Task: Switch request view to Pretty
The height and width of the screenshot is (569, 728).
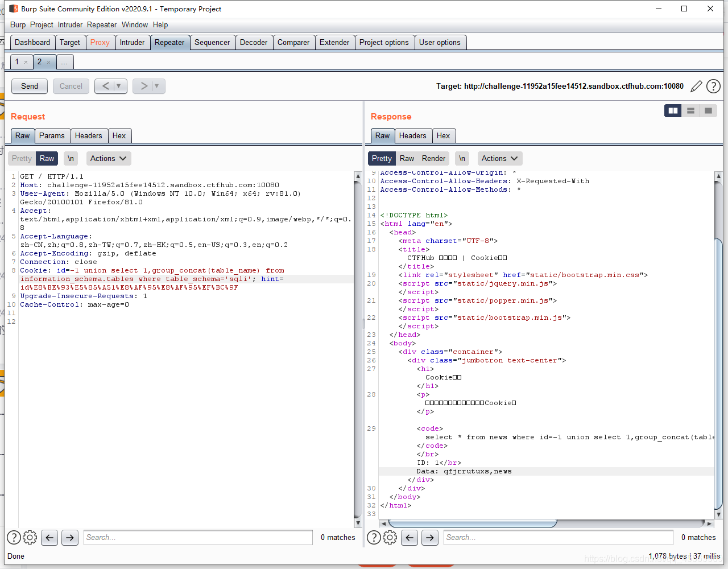Action: (x=22, y=158)
